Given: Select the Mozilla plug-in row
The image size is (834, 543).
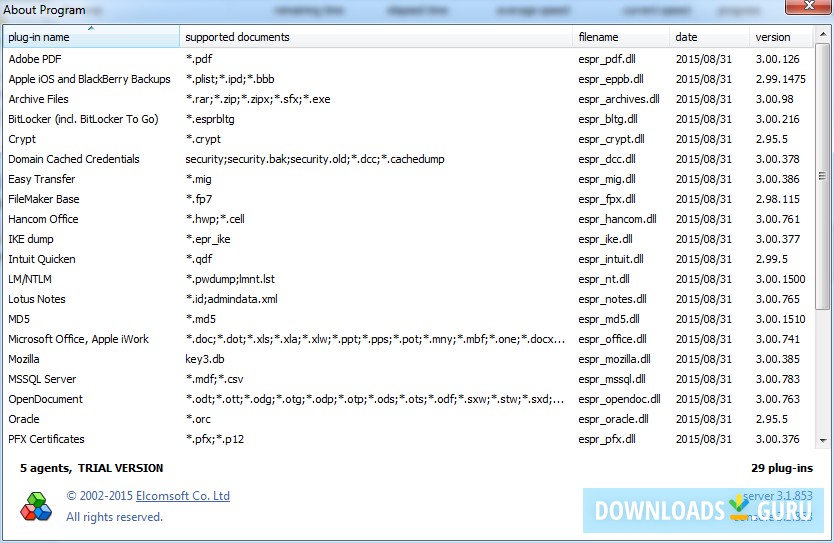Looking at the screenshot, I should 408,359.
